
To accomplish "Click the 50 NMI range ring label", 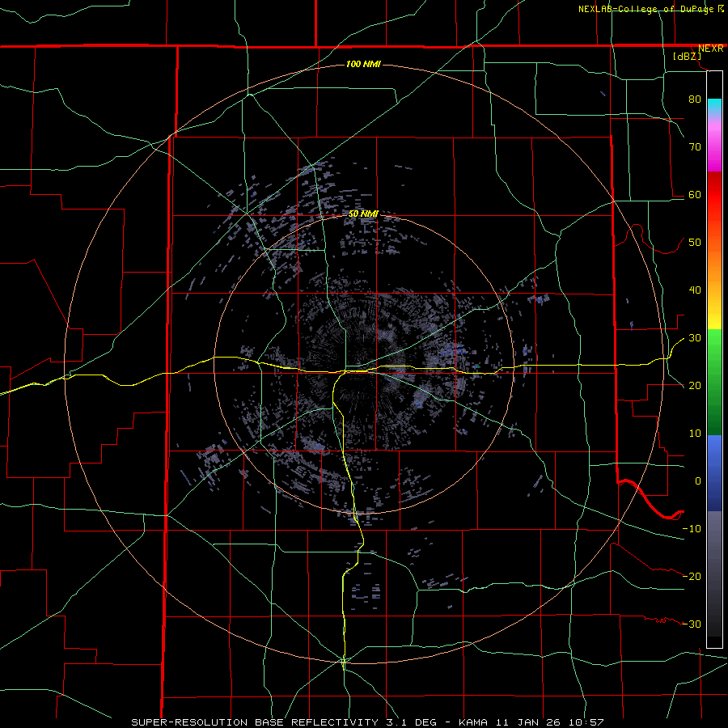I will [363, 214].
